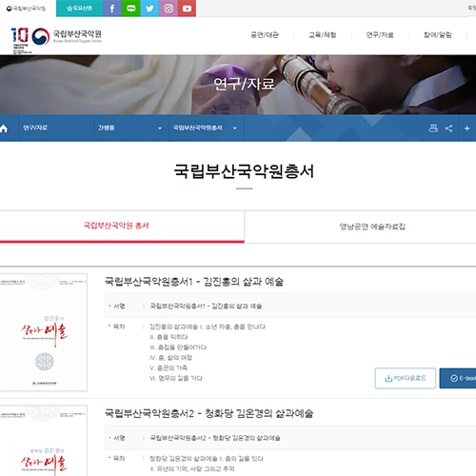The width and height of the screenshot is (476, 476).
Task: Go to home via house icon
Action: pos(4,129)
